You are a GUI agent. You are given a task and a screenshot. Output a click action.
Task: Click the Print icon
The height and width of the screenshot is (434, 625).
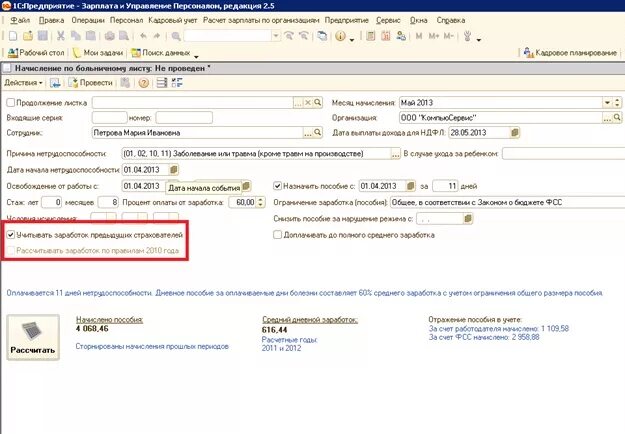click(x=110, y=36)
